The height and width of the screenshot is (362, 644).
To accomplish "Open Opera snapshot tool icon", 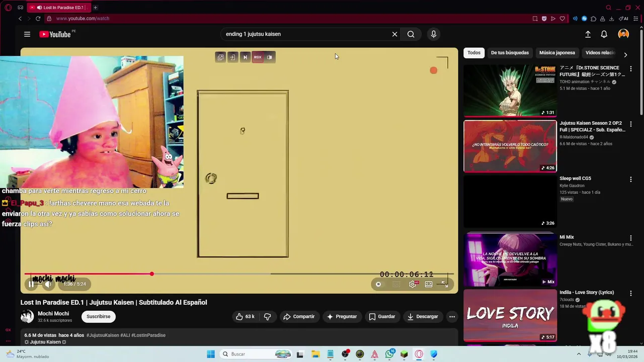I will 535,19.
